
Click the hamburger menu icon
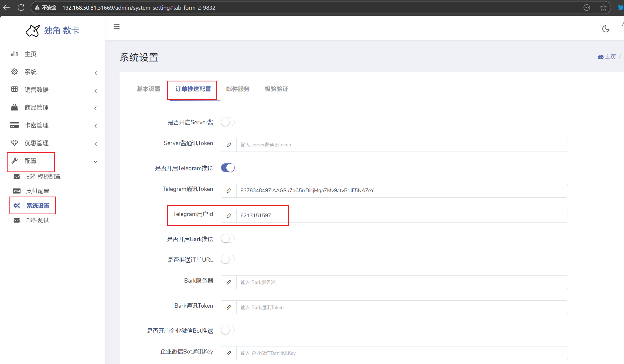pyautogui.click(x=117, y=27)
